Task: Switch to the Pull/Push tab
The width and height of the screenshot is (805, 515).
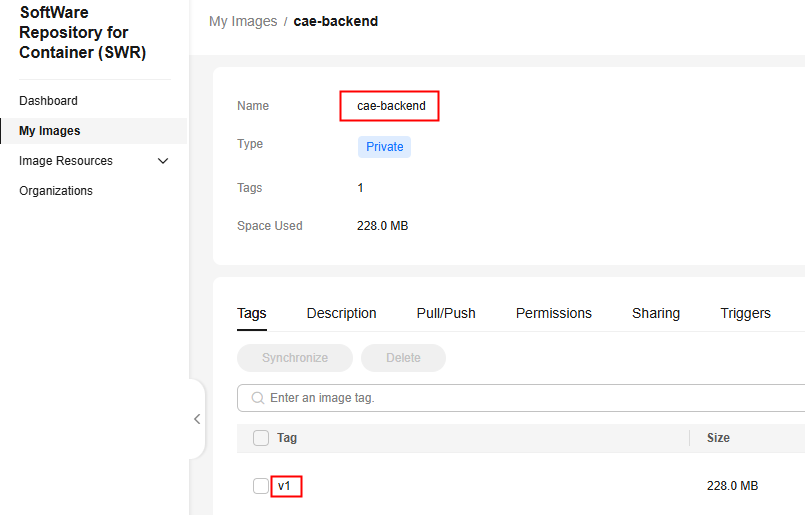Action: click(446, 313)
